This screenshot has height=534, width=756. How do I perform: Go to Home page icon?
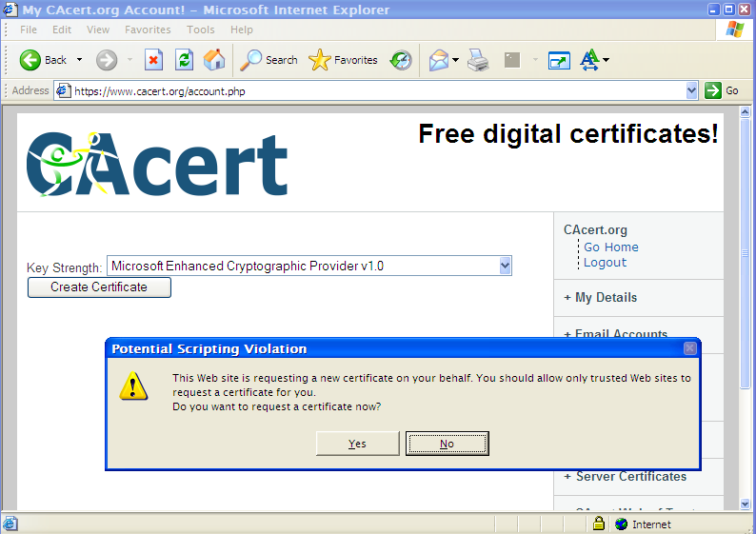point(215,60)
